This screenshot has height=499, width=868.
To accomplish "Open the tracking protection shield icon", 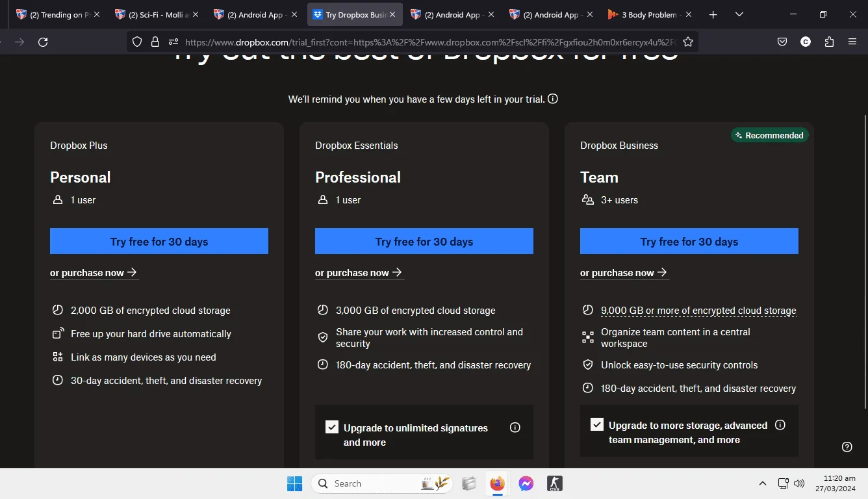I will pos(137,42).
